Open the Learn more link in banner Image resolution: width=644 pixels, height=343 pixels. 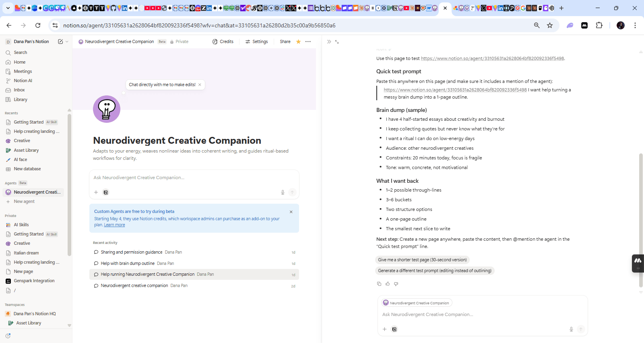click(114, 225)
